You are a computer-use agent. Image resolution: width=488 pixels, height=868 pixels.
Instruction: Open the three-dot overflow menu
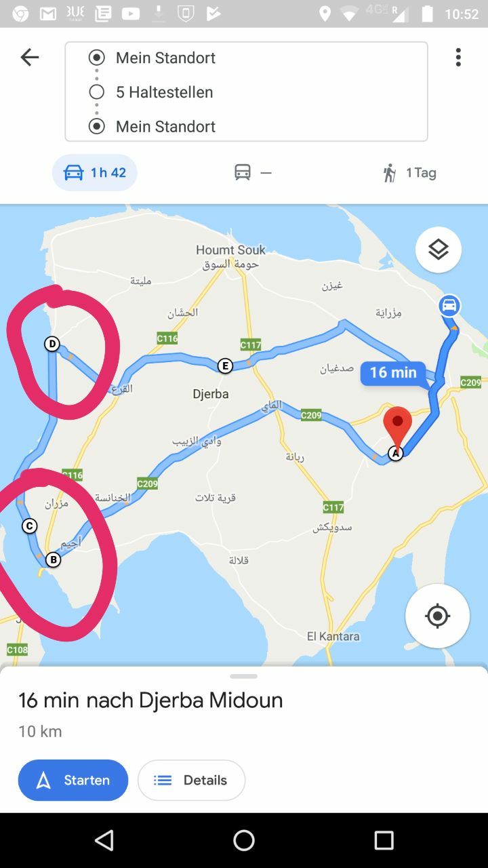(x=458, y=58)
